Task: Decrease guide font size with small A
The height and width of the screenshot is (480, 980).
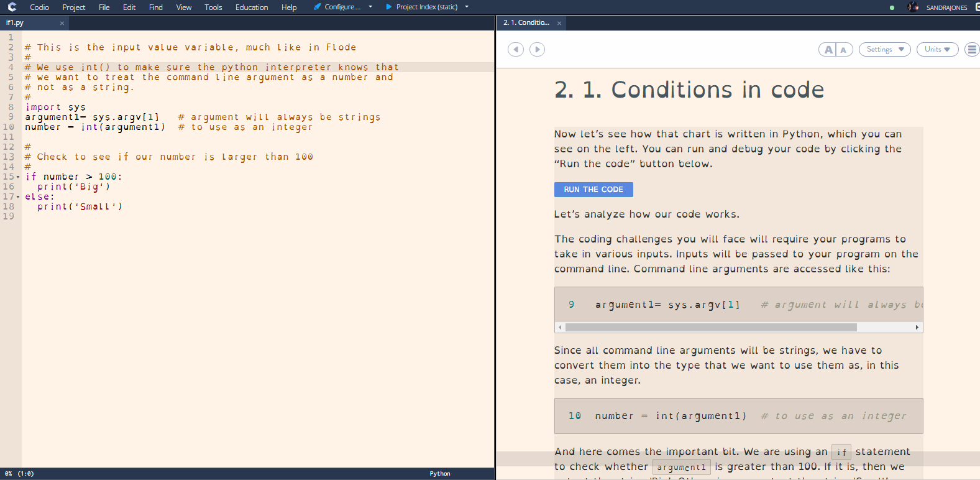Action: click(x=844, y=50)
